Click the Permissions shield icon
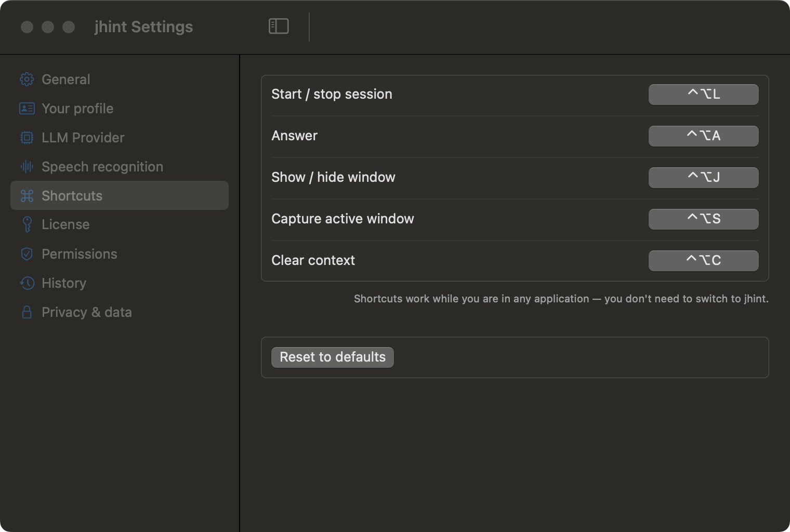The width and height of the screenshot is (790, 532). (x=27, y=254)
